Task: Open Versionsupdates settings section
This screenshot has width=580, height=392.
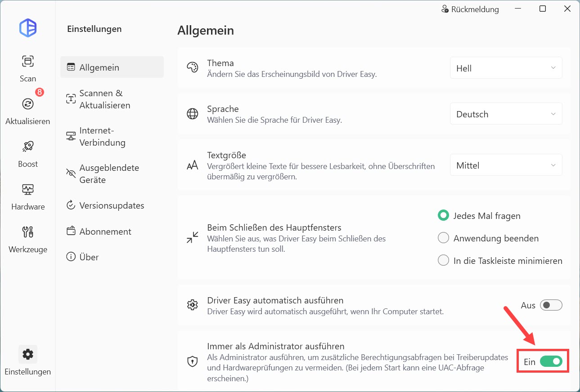Action: 112,205
